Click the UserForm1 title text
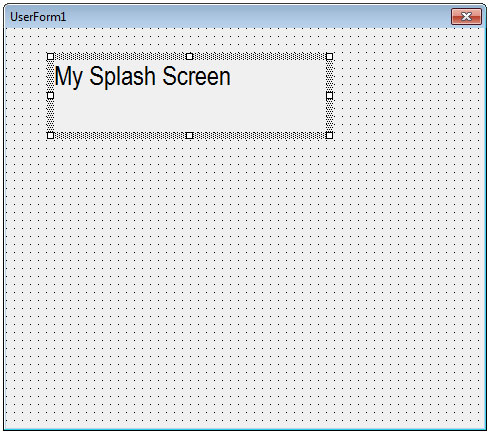The image size is (490, 434). pos(38,17)
